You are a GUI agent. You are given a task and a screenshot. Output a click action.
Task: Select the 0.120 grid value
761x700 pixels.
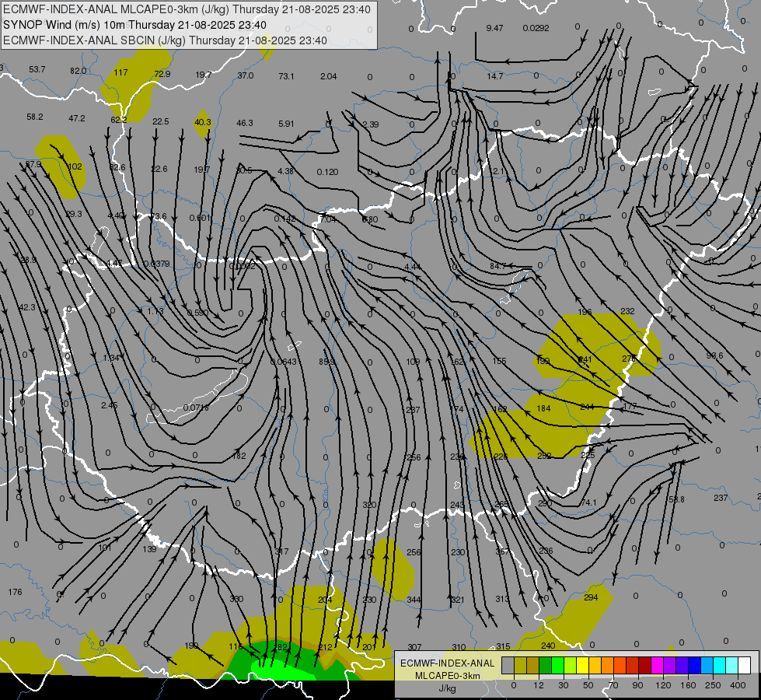327,172
